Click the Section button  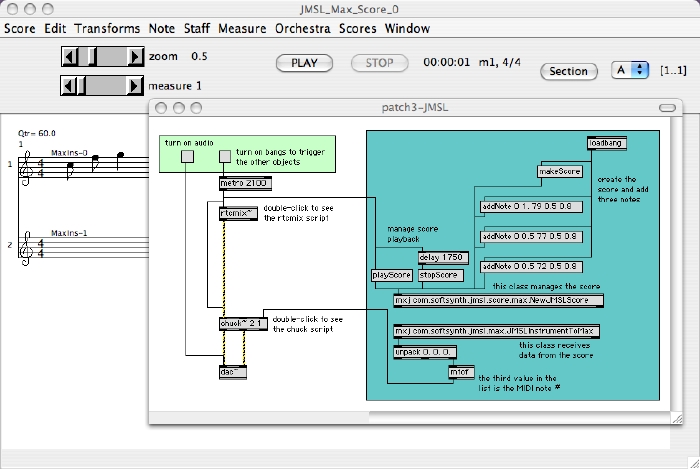click(568, 71)
